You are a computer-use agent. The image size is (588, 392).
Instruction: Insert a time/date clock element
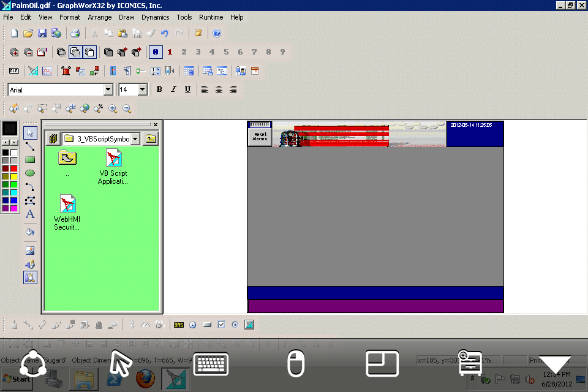point(193,325)
